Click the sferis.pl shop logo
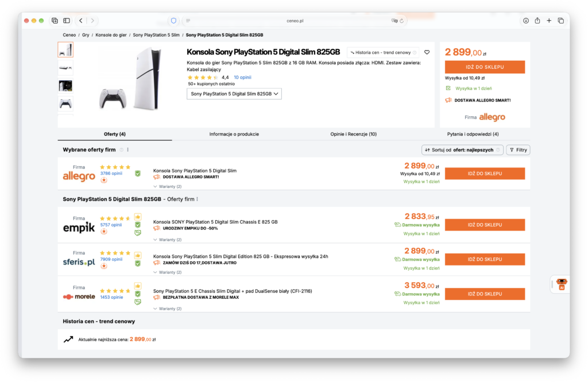The width and height of the screenshot is (588, 382). tap(79, 262)
